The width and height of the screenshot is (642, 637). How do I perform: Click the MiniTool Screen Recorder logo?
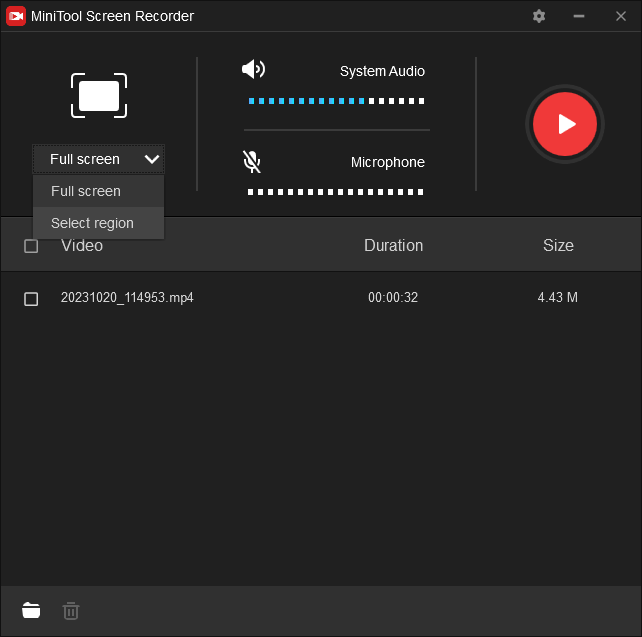coord(16,16)
